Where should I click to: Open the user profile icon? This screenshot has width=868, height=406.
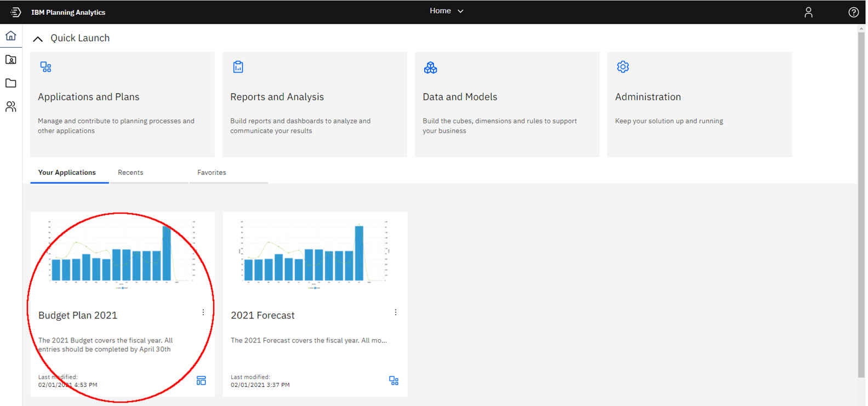(x=808, y=12)
